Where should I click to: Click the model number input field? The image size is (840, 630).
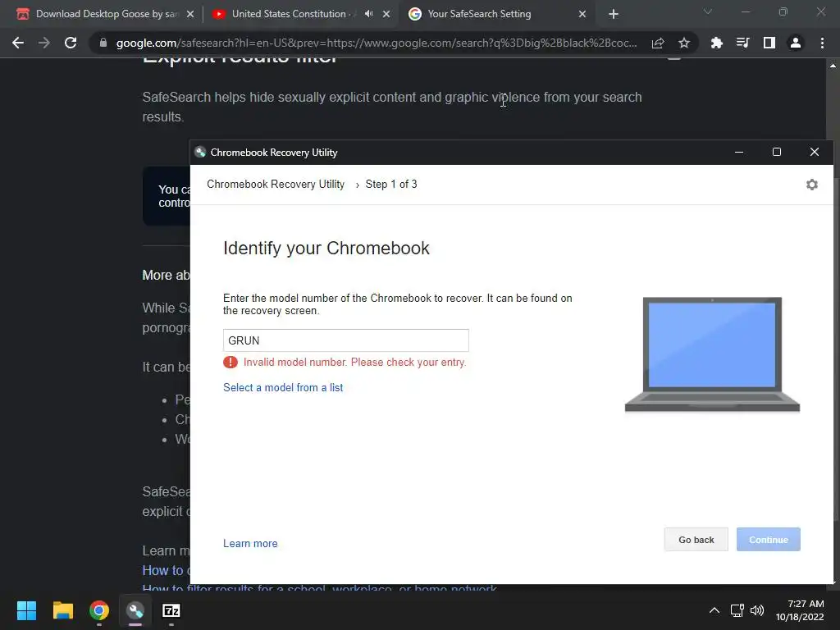pyautogui.click(x=346, y=340)
